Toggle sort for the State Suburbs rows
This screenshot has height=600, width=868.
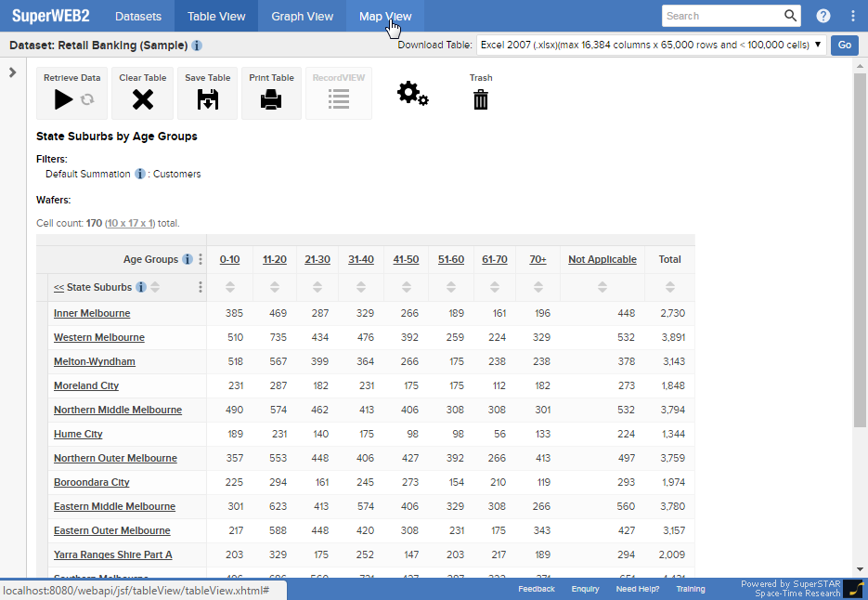click(x=155, y=287)
